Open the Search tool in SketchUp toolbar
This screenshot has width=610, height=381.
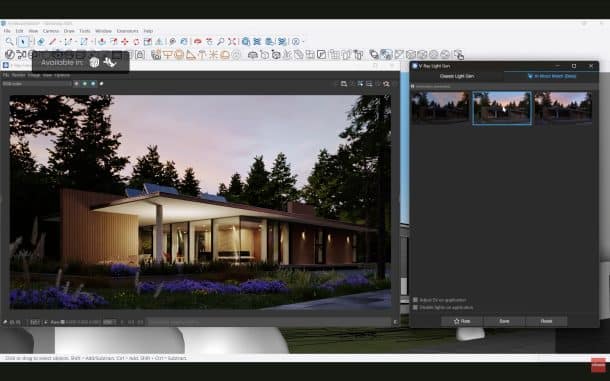[9, 41]
